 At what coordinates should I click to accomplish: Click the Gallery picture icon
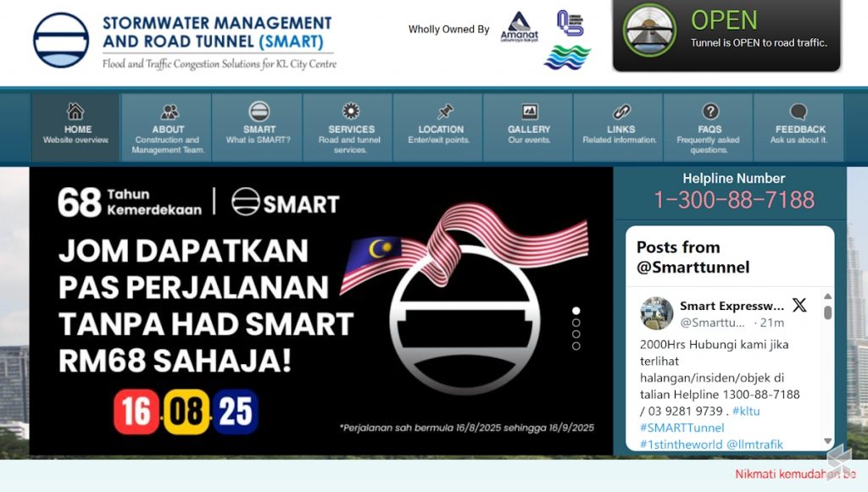point(530,112)
